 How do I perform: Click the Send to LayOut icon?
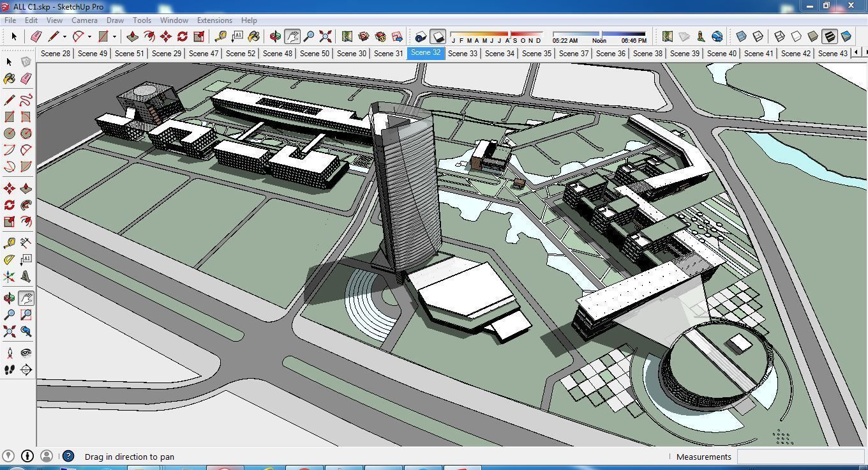[x=397, y=36]
